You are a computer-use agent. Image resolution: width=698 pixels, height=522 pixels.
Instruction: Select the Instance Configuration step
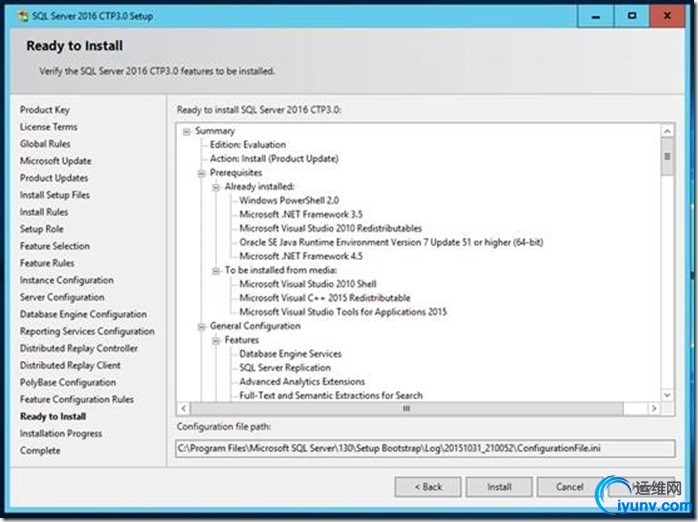67,280
